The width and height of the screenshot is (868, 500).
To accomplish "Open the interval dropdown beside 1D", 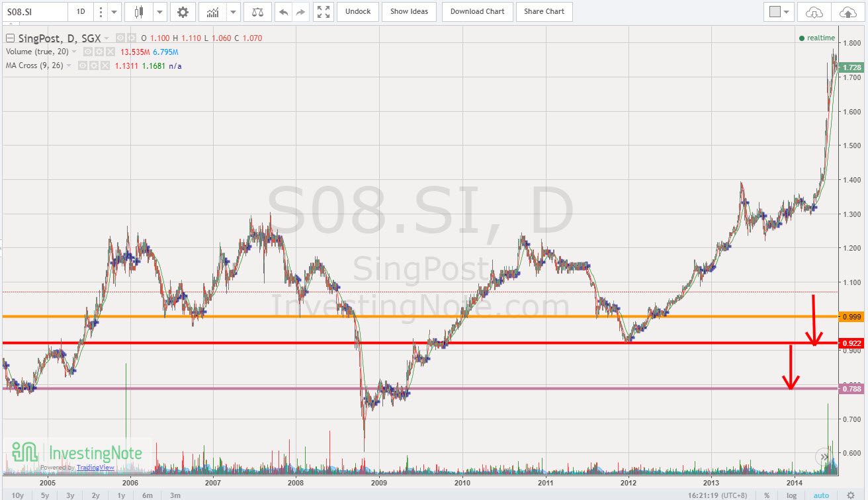I will coord(114,11).
